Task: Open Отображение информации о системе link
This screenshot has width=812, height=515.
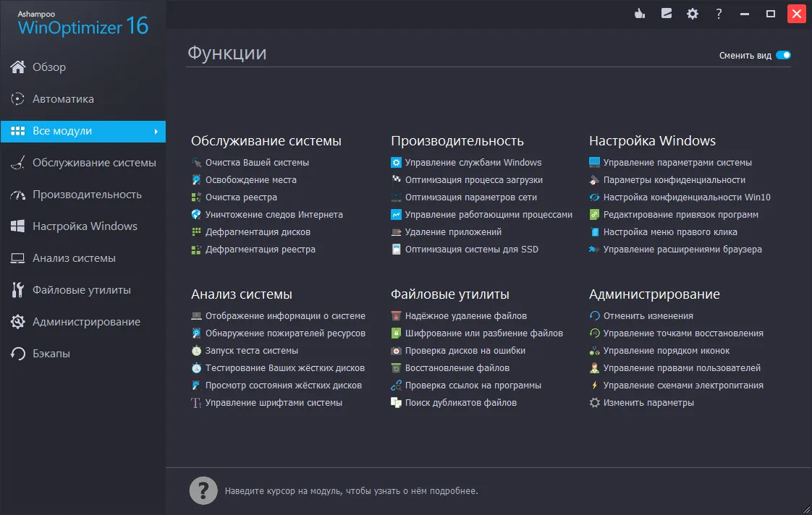Action: click(285, 316)
